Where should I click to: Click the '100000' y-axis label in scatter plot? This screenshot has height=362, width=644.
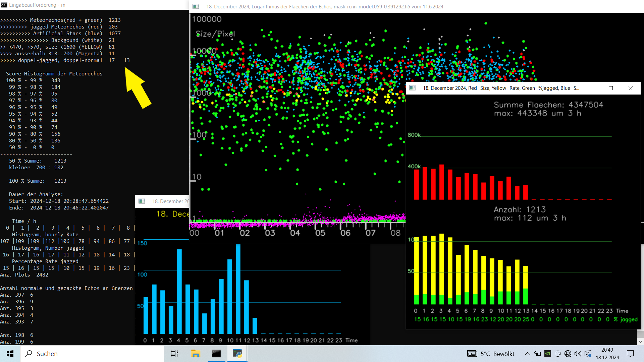(207, 19)
